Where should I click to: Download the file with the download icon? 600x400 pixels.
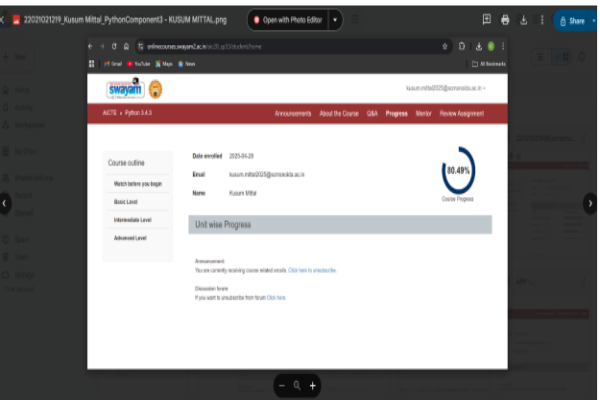click(x=524, y=20)
